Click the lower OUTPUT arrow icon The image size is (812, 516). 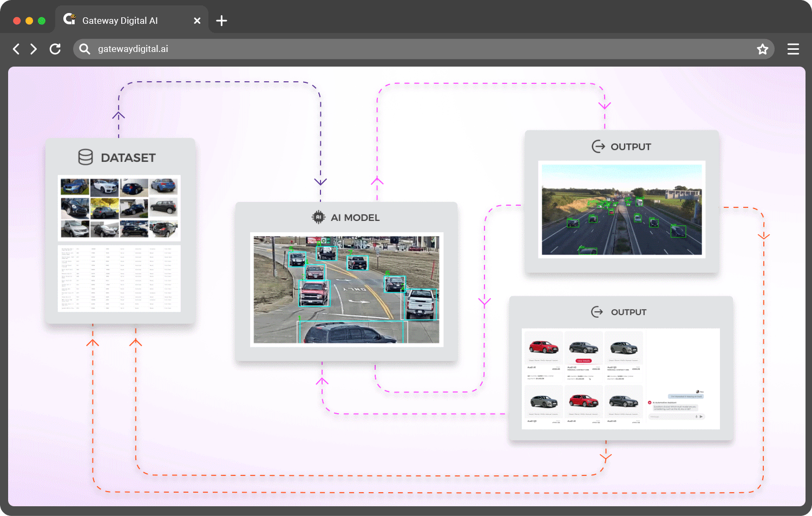597,312
